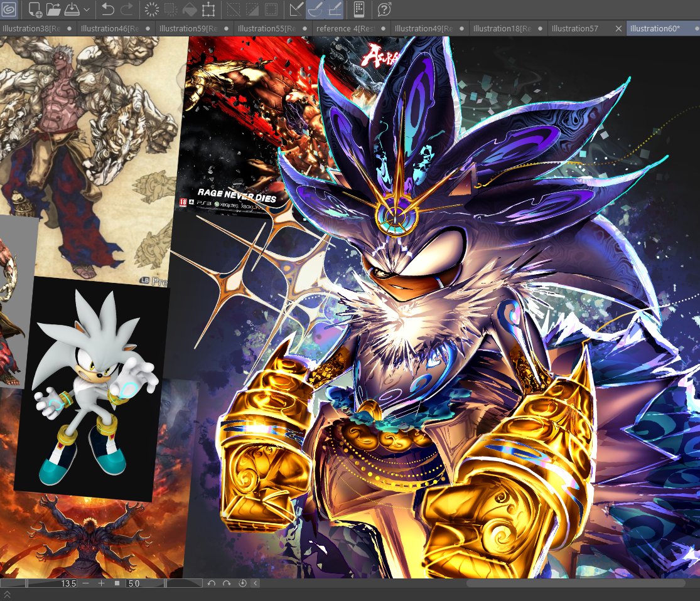Expand the Save options dropdown arrow

point(87,9)
